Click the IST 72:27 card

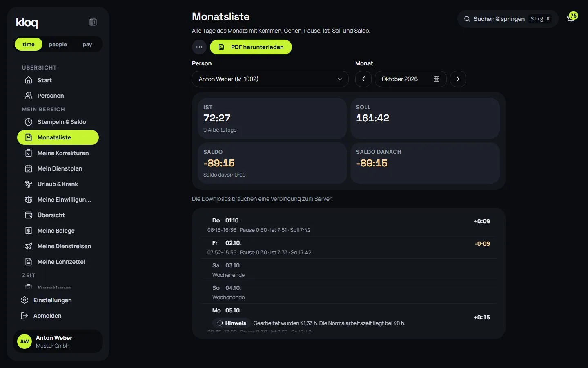(x=272, y=118)
